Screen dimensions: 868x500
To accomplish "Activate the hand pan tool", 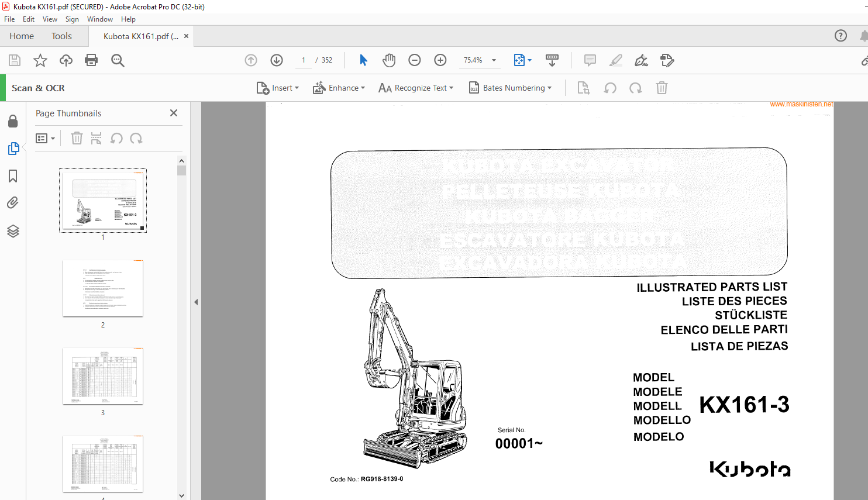I will pyautogui.click(x=389, y=60).
